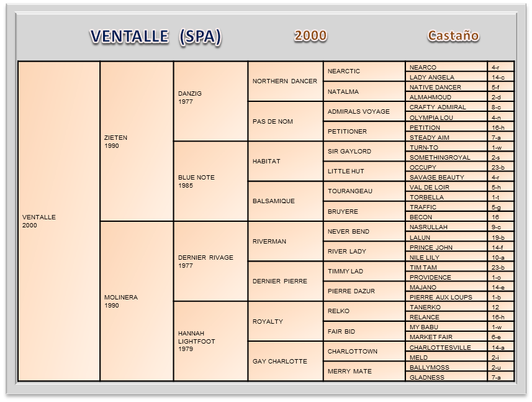This screenshot has width=532, height=402.
Task: Click the 2000 birth year in header
Action: click(x=310, y=35)
